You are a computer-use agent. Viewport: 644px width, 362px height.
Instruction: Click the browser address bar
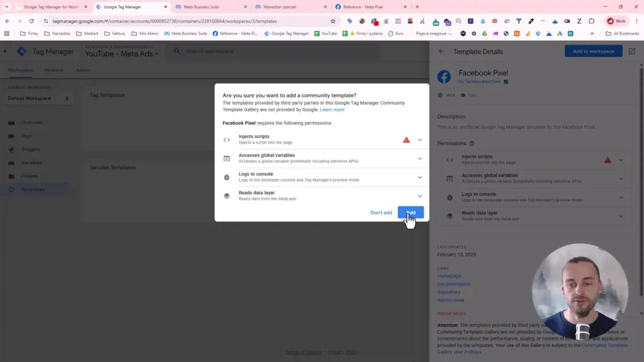pos(189,21)
